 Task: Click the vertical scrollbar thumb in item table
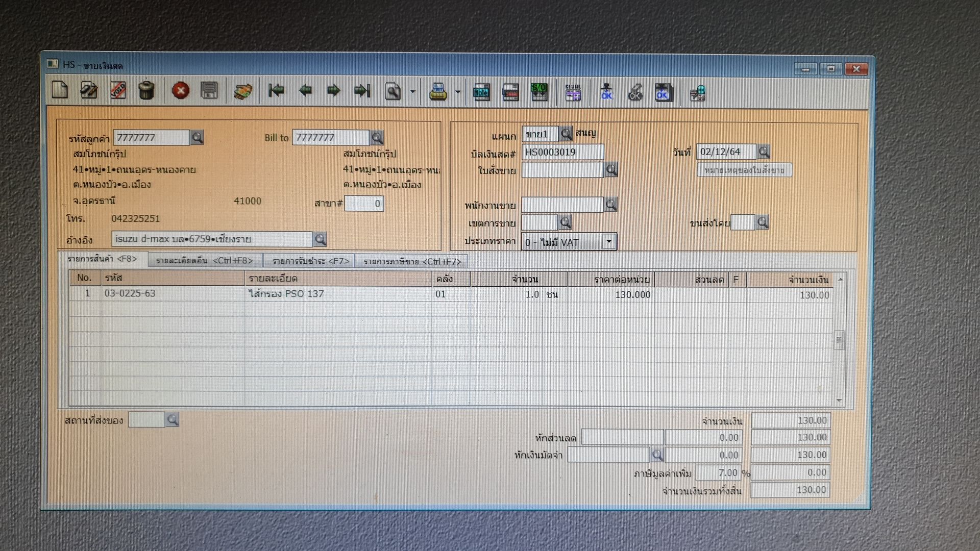pyautogui.click(x=839, y=340)
